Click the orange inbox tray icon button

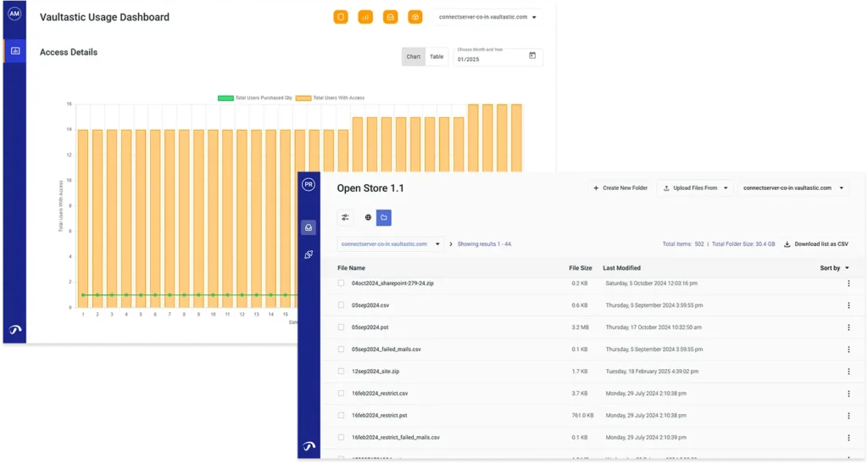tap(390, 17)
